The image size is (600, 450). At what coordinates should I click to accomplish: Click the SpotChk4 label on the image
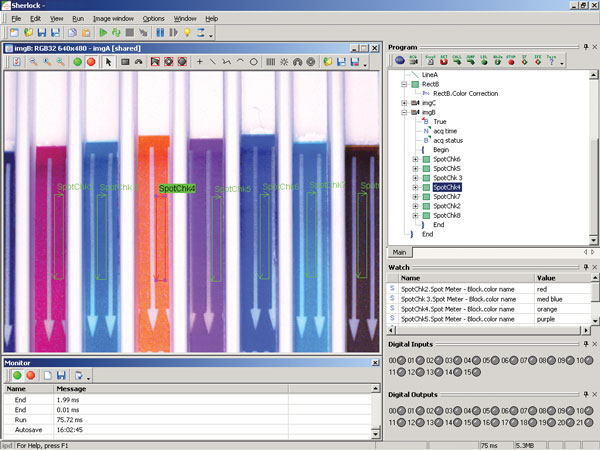click(177, 188)
